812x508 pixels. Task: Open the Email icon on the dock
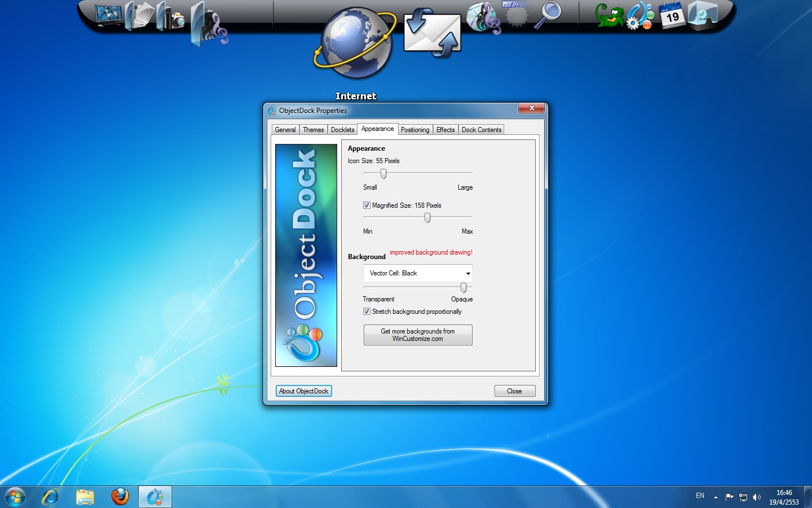pos(431,32)
